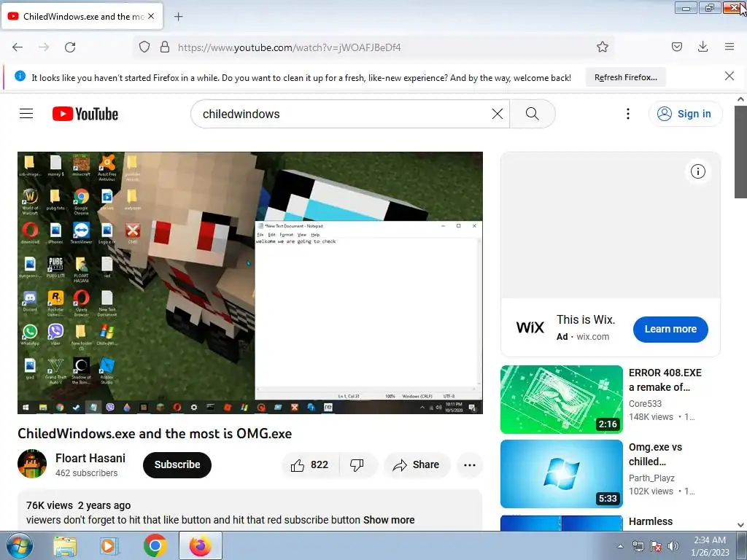Subscribe to Floart Hasani channel

pyautogui.click(x=177, y=464)
